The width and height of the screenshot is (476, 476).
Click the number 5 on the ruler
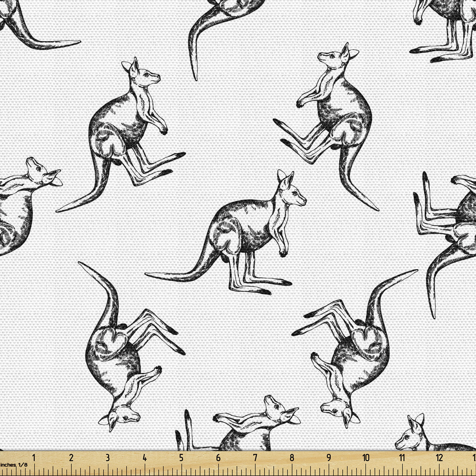click(181, 458)
